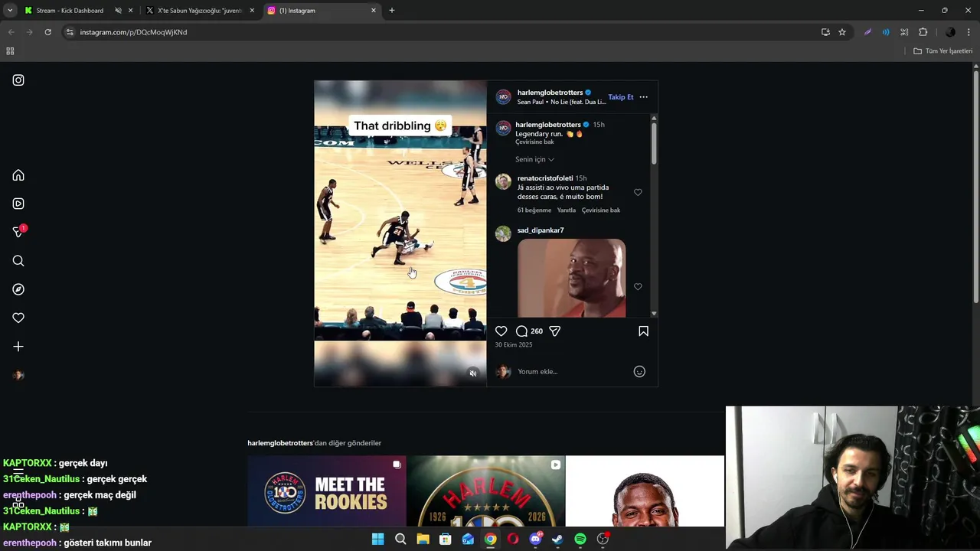Click the page's vertical scrollbar
The width and height of the screenshot is (980, 551).
pyautogui.click(x=975, y=187)
